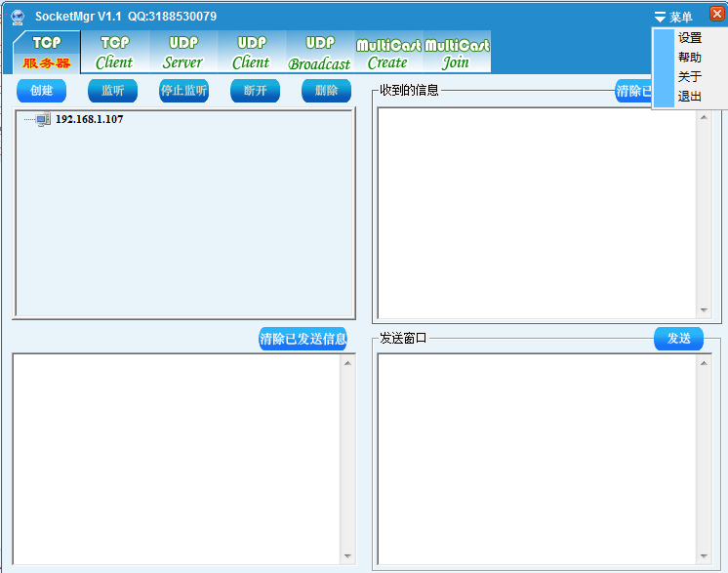The width and height of the screenshot is (728, 573).
Task: Choose 退出 from the menu
Action: point(689,97)
